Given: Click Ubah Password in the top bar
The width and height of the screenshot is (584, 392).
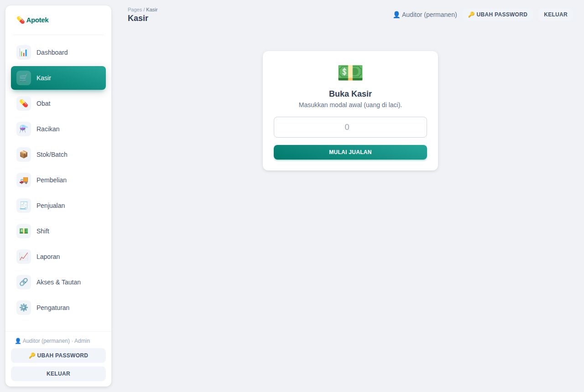Looking at the screenshot, I should (498, 15).
